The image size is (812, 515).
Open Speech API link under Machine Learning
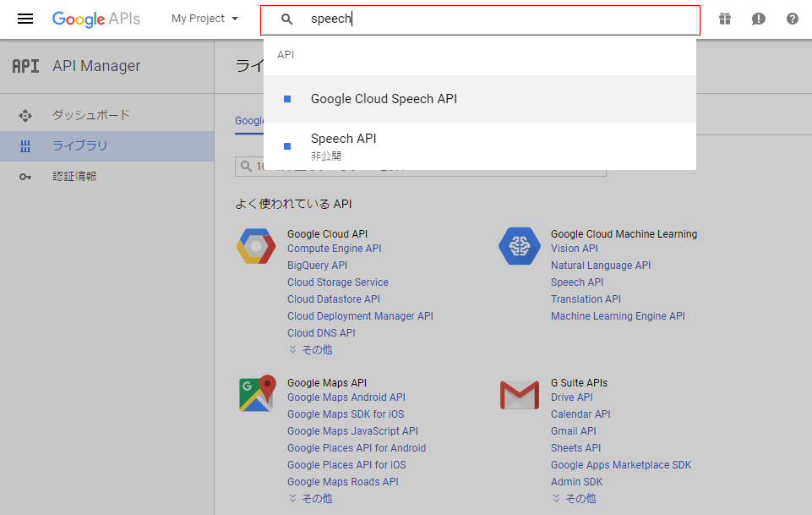pyautogui.click(x=577, y=282)
